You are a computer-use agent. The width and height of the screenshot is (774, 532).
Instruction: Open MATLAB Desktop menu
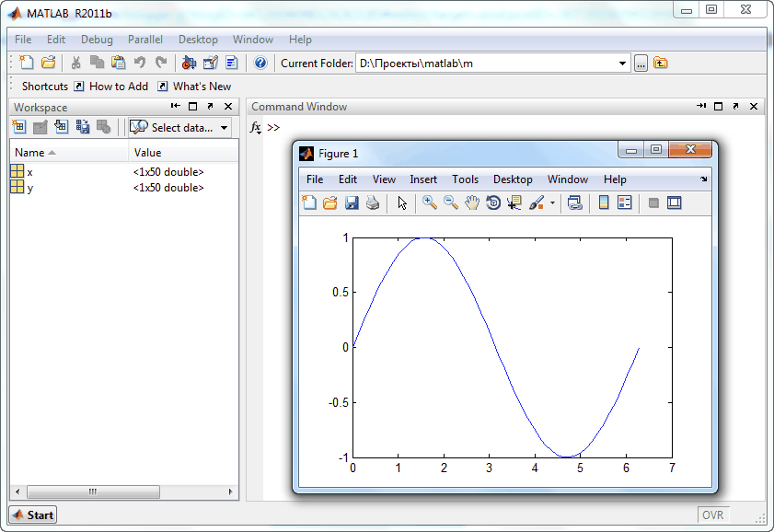pyautogui.click(x=198, y=40)
